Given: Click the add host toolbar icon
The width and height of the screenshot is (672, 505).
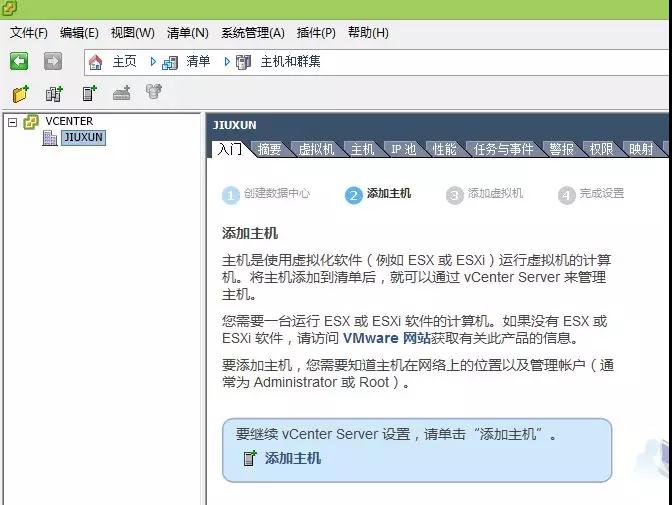Looking at the screenshot, I should (89, 93).
